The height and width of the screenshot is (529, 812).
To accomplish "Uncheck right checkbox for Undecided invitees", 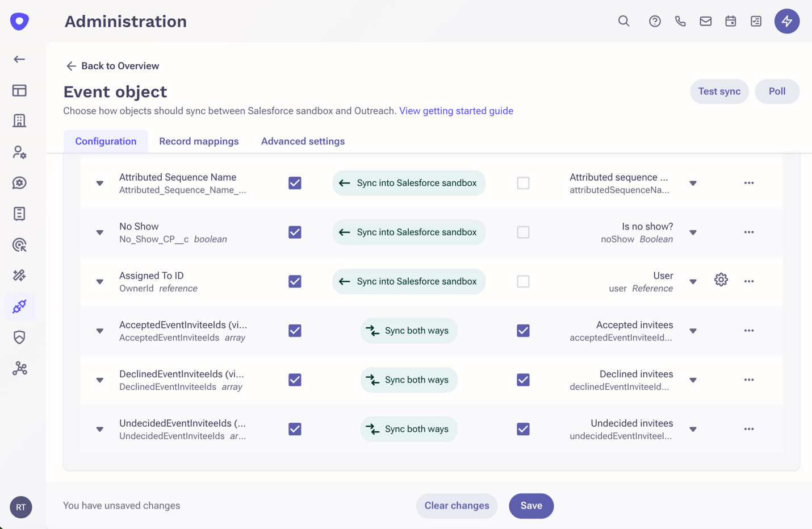I will tap(523, 429).
